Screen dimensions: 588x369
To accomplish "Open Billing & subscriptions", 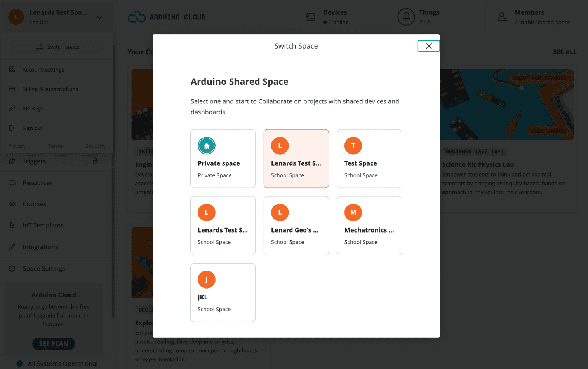I will pos(50,89).
